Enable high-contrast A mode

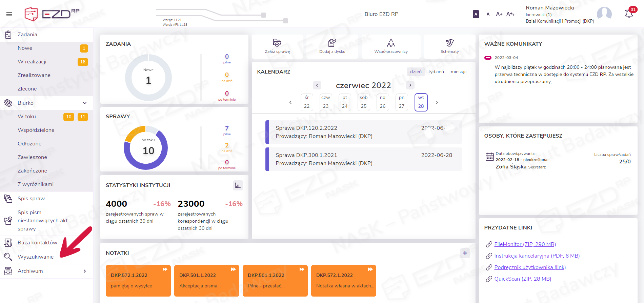(476, 14)
